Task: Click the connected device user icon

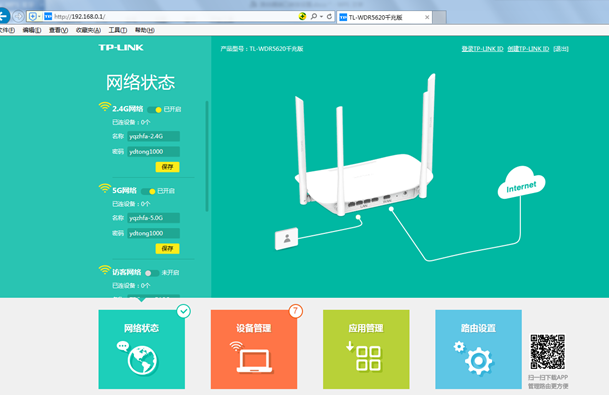Action: coord(287,238)
